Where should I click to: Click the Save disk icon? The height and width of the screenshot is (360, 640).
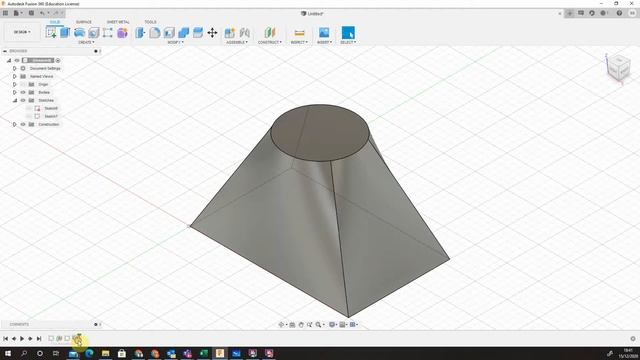[31, 13]
